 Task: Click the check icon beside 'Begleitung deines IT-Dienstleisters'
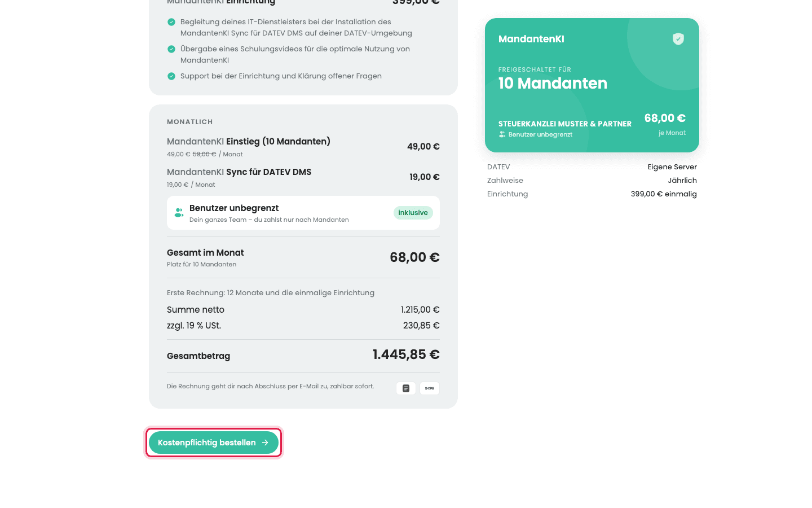pyautogui.click(x=171, y=22)
